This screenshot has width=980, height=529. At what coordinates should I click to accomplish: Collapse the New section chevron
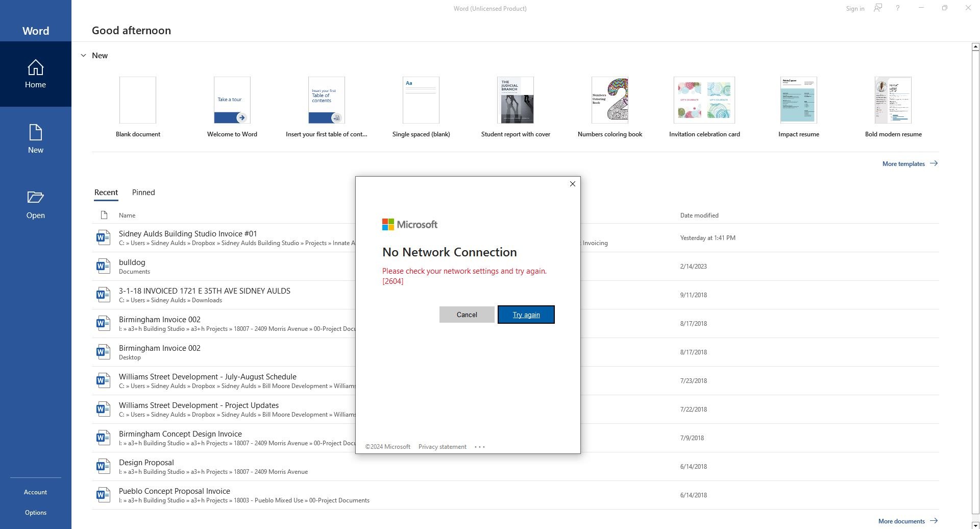point(83,55)
